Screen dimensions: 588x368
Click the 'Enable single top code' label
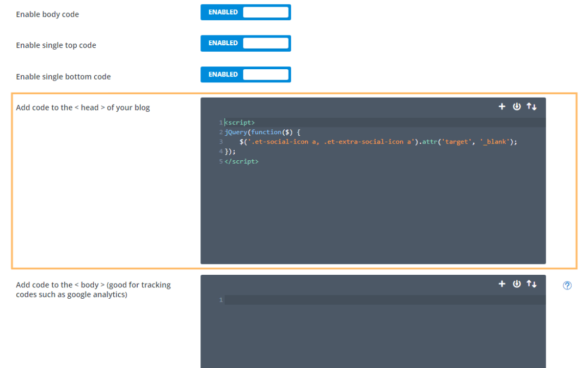(x=56, y=45)
